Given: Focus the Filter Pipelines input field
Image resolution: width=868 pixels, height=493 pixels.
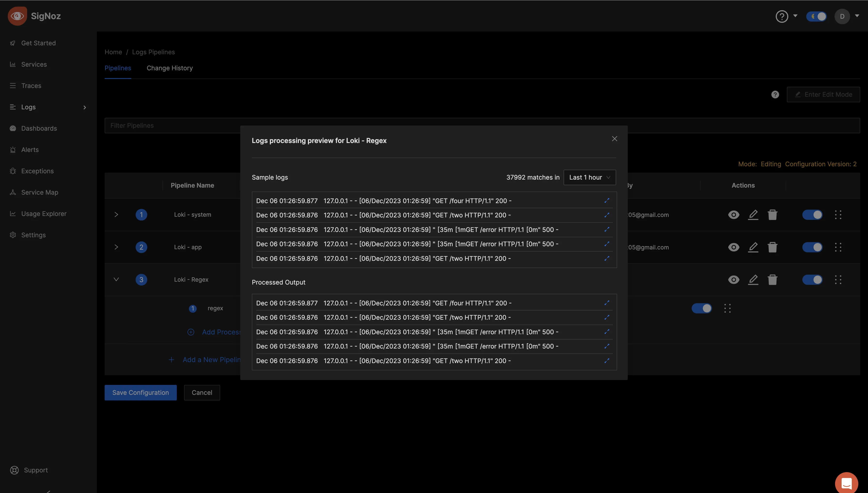Looking at the screenshot, I should coord(482,126).
